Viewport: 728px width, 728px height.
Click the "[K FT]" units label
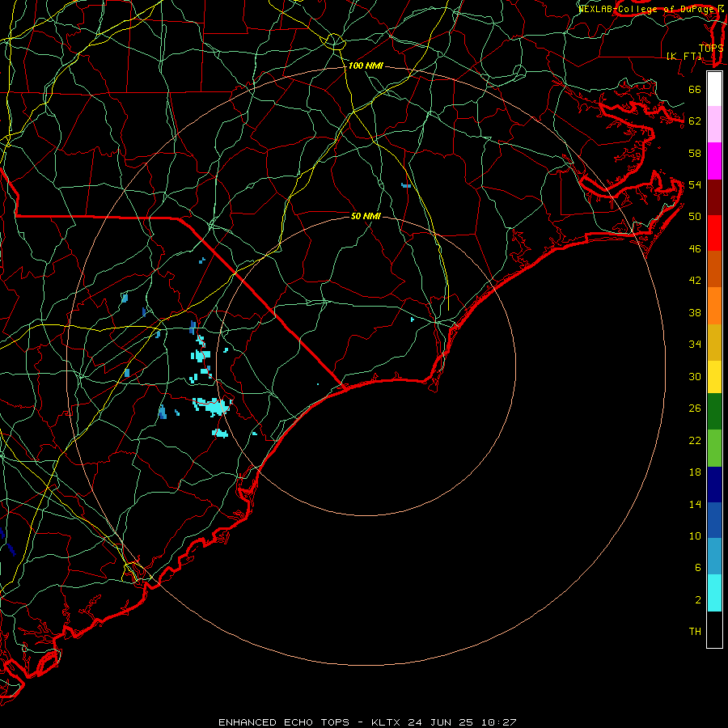[x=684, y=56]
